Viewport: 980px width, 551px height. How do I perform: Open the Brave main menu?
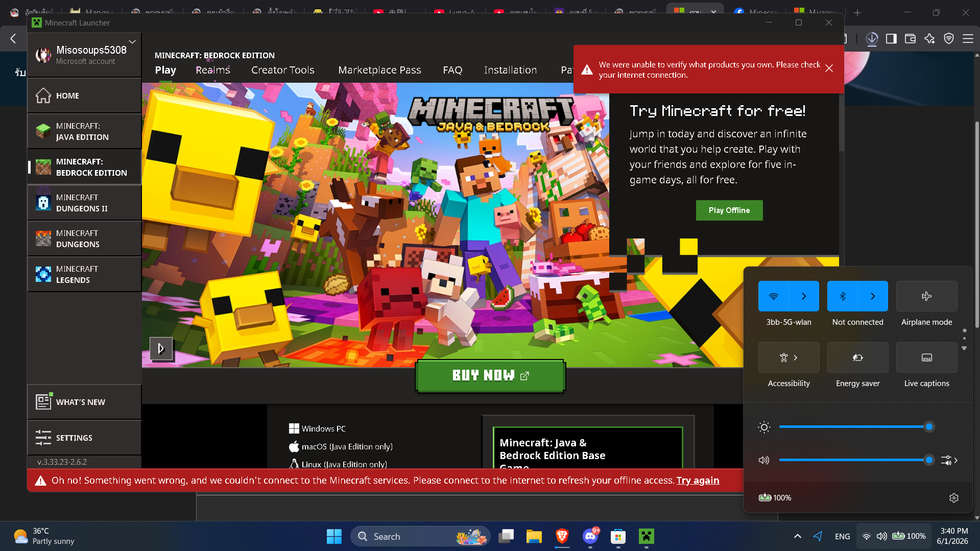point(968,39)
